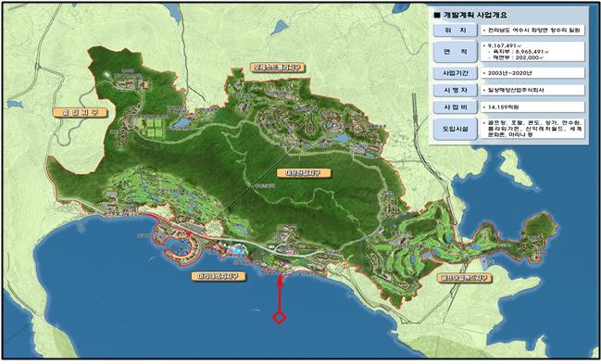The height and width of the screenshot is (364, 601).
Task: Select the 사업기간 label button
Action: (x=456, y=73)
